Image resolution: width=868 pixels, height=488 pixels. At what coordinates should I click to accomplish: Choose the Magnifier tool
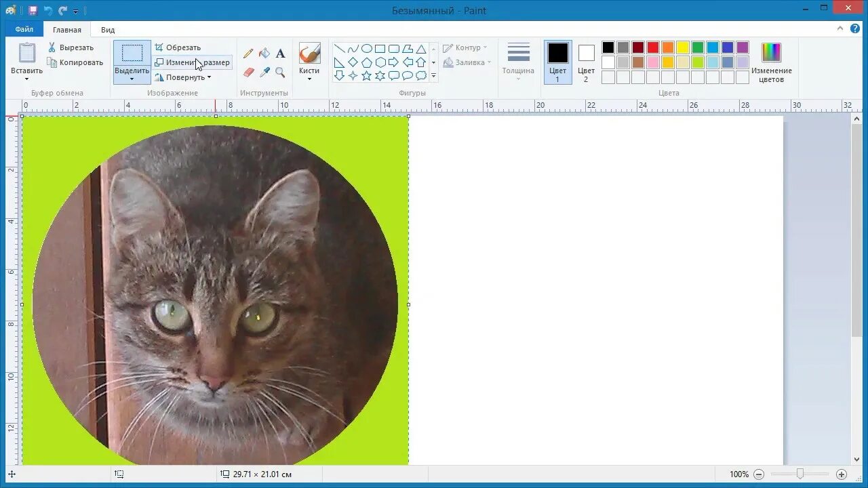(x=280, y=72)
